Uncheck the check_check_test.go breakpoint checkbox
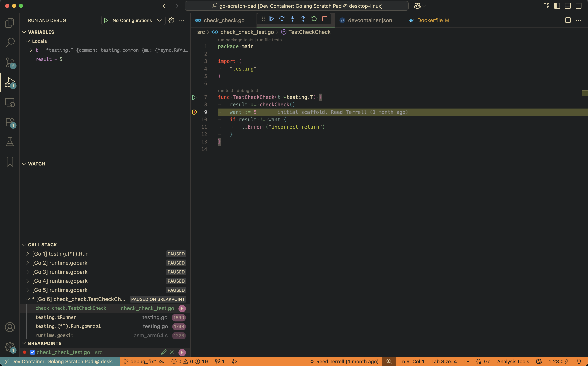Image resolution: width=588 pixels, height=366 pixels. [x=32, y=352]
